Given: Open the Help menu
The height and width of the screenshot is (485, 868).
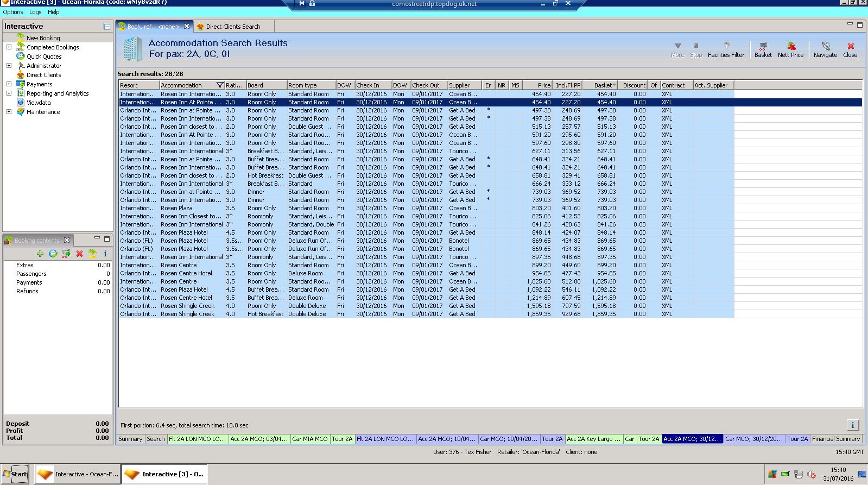Looking at the screenshot, I should (x=54, y=12).
